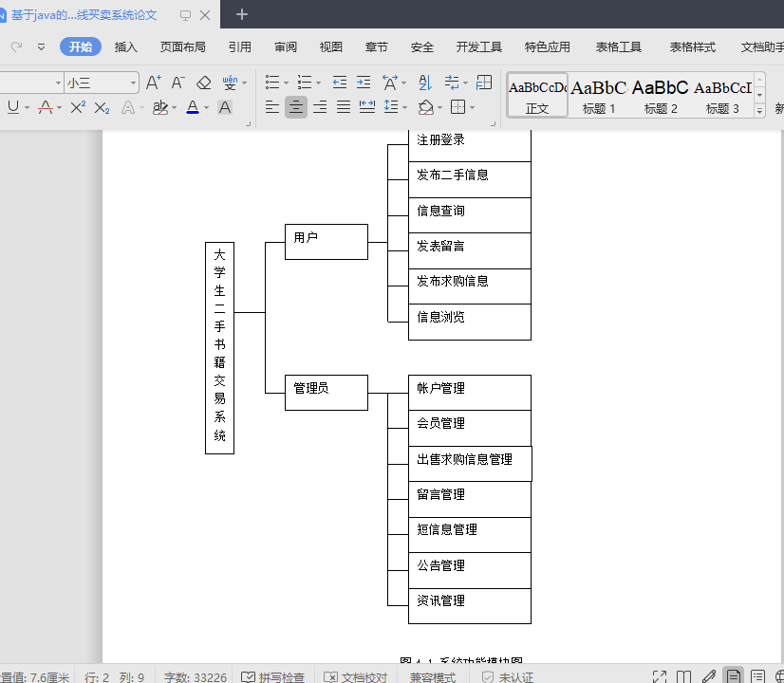Viewport: 784px width, 683px height.
Task: Expand styles gallery more arrow
Action: (759, 110)
